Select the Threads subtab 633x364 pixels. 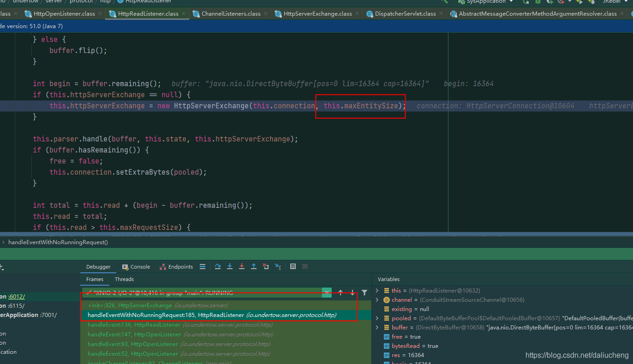point(124,279)
